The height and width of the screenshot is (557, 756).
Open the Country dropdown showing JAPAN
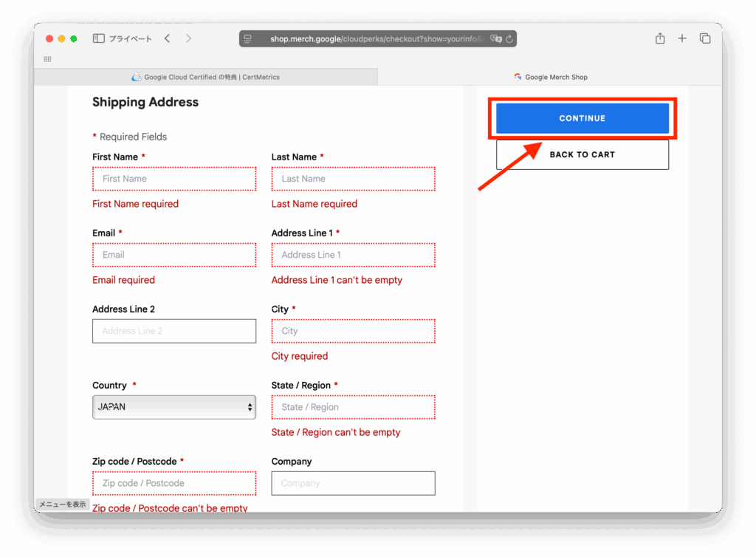[174, 407]
